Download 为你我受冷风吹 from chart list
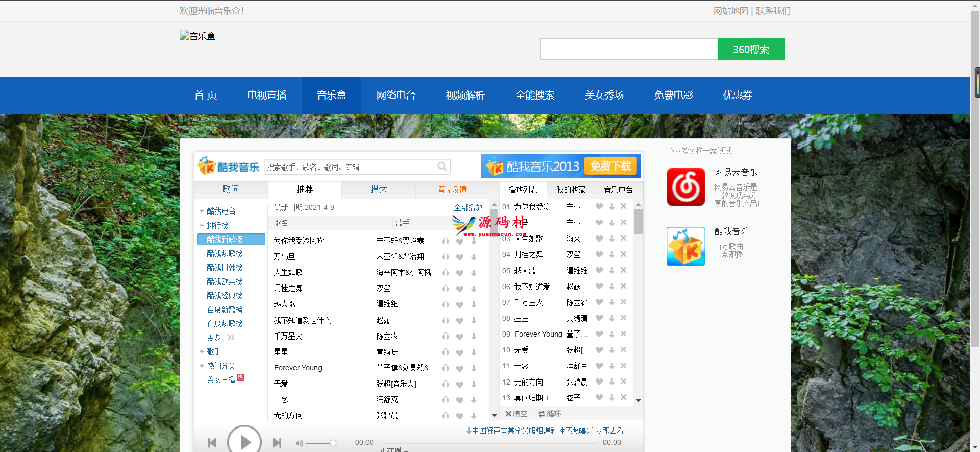The width and height of the screenshot is (980, 452). tap(474, 241)
